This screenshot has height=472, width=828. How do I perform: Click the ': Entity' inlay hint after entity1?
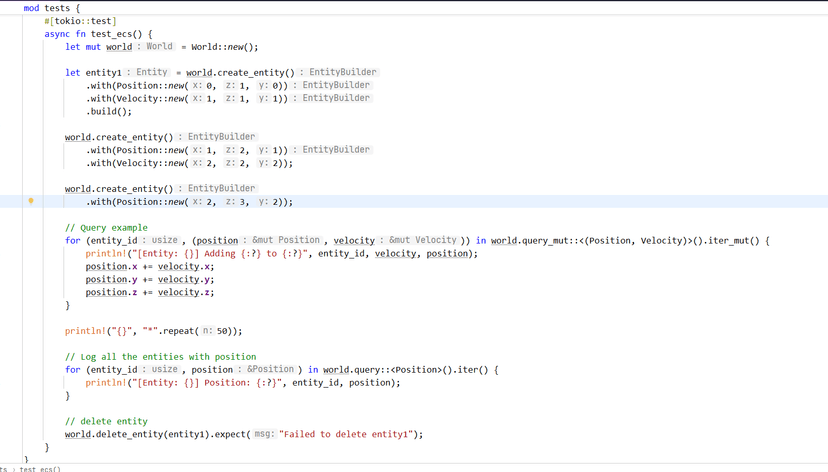[149, 72]
